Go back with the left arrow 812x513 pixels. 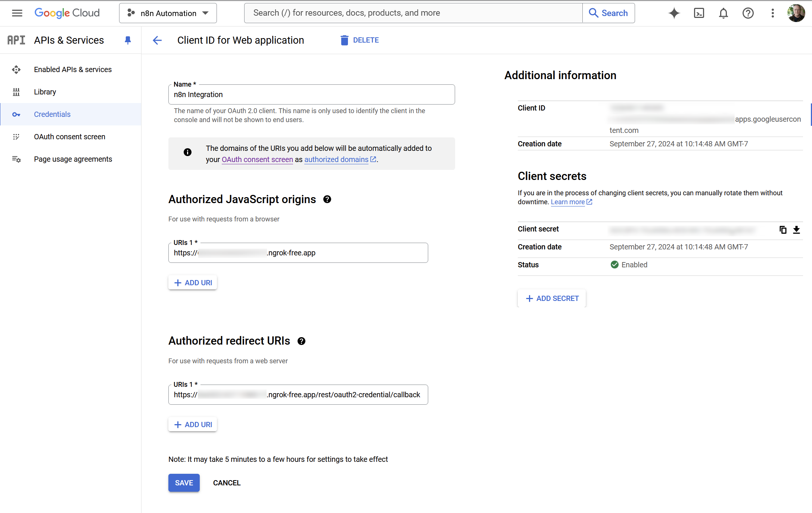pos(157,40)
